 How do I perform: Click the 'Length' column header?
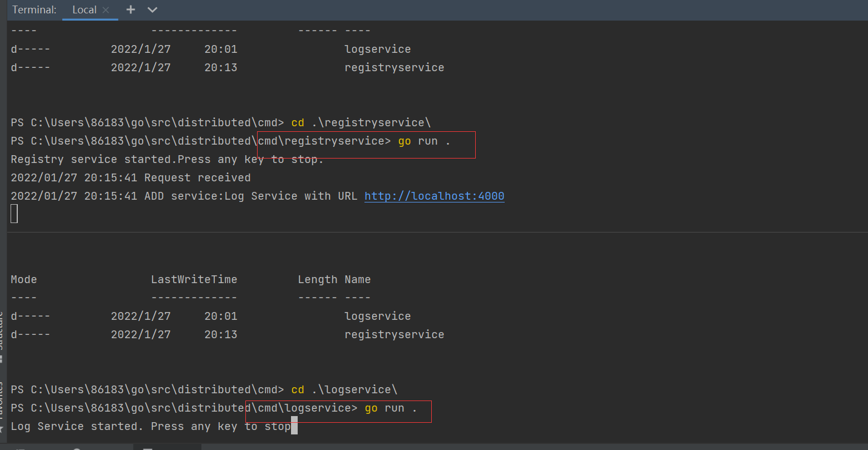tap(318, 279)
